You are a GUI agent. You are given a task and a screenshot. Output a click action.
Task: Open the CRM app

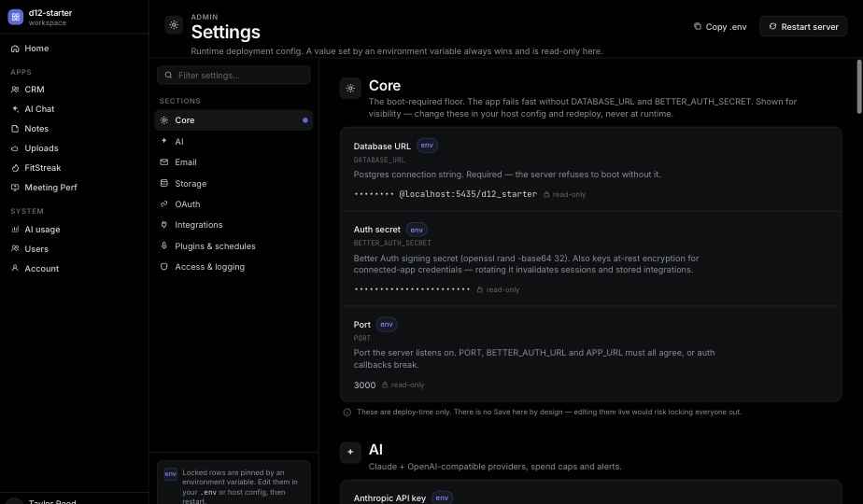coord(75,90)
